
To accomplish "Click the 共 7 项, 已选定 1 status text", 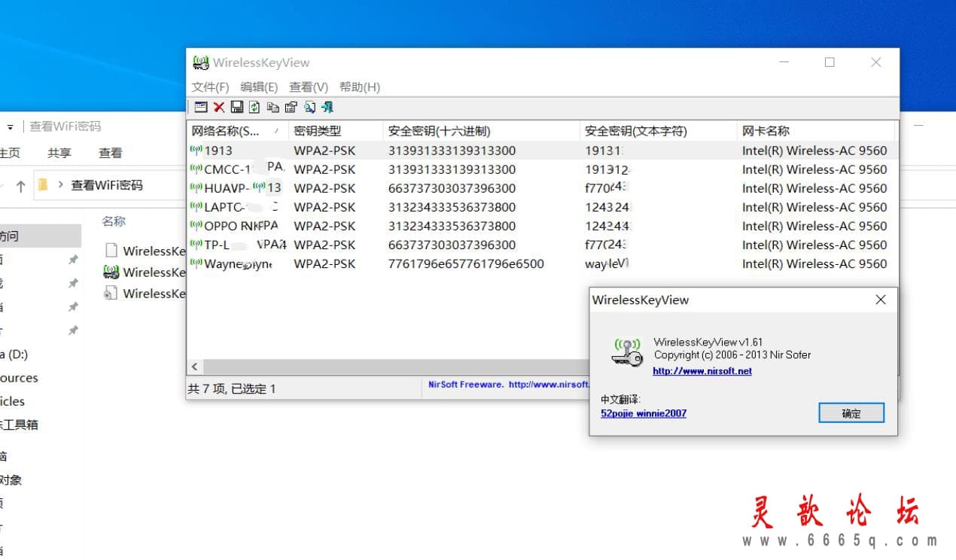I will [x=232, y=388].
